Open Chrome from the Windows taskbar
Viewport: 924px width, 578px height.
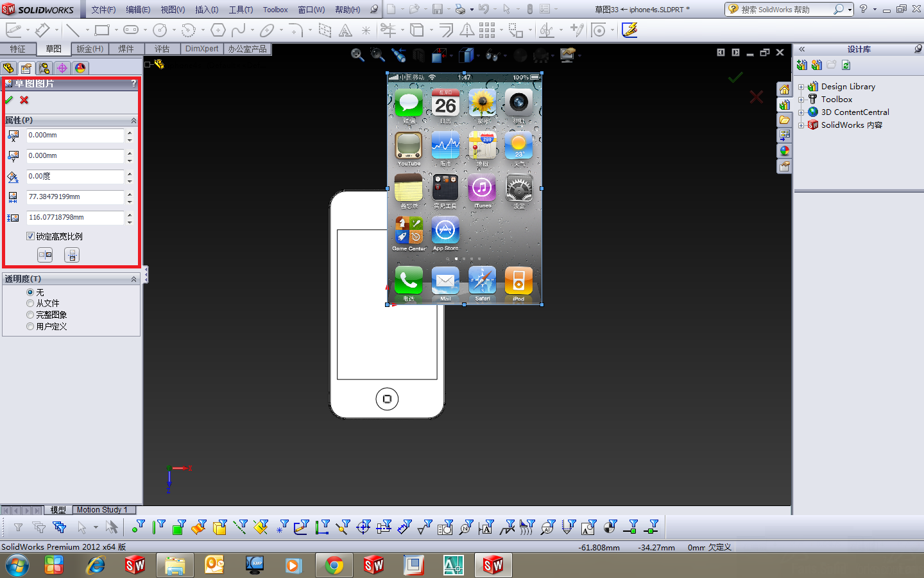click(334, 565)
